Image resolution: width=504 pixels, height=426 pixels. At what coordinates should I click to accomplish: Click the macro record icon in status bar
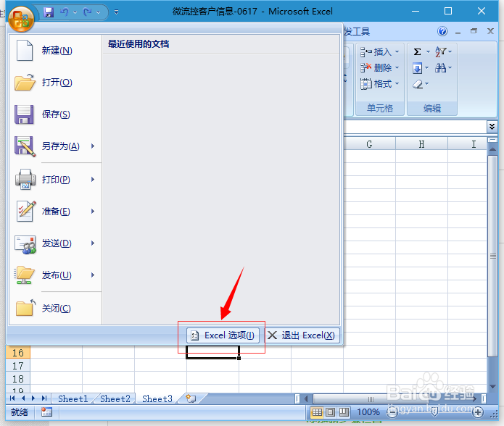[46, 412]
